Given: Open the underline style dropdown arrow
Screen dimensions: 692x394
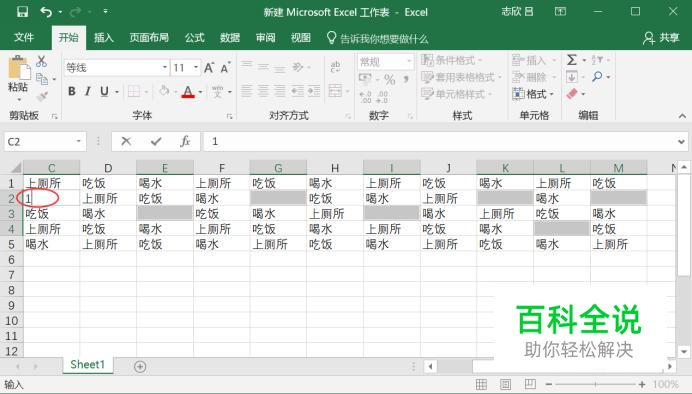Looking at the screenshot, I should pos(117,92).
